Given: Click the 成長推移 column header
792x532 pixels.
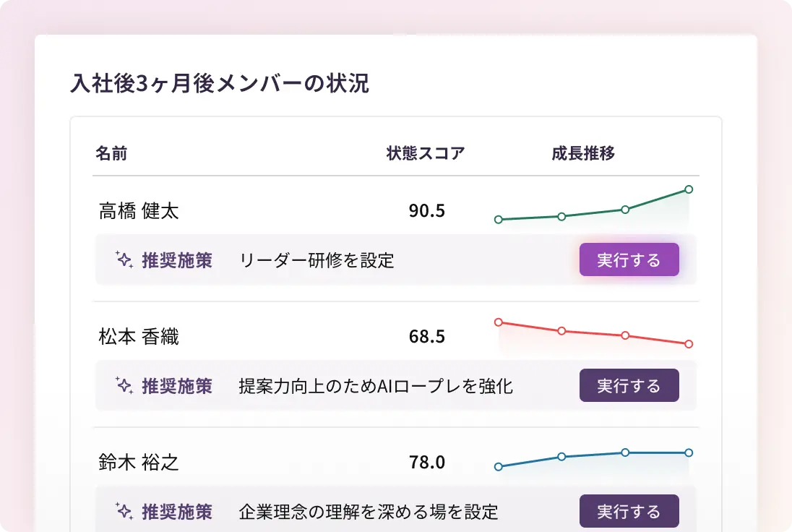Looking at the screenshot, I should tap(582, 153).
